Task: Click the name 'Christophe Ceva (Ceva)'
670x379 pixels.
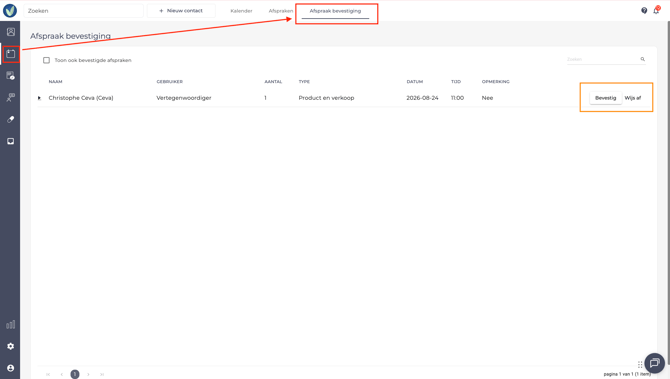Action: point(81,98)
